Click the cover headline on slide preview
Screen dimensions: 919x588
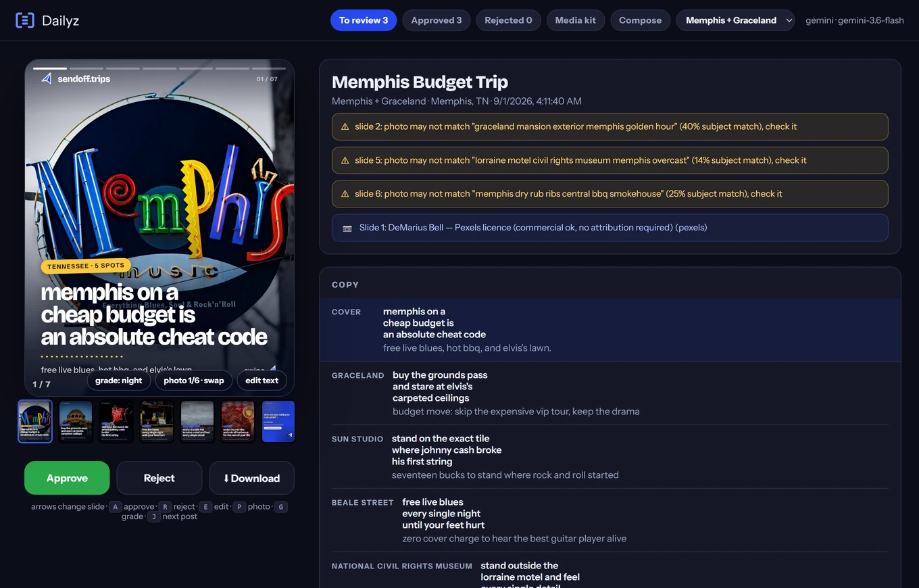point(154,315)
